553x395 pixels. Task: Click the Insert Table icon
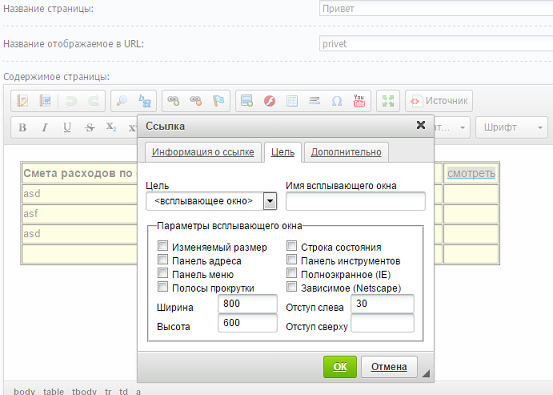click(x=292, y=101)
